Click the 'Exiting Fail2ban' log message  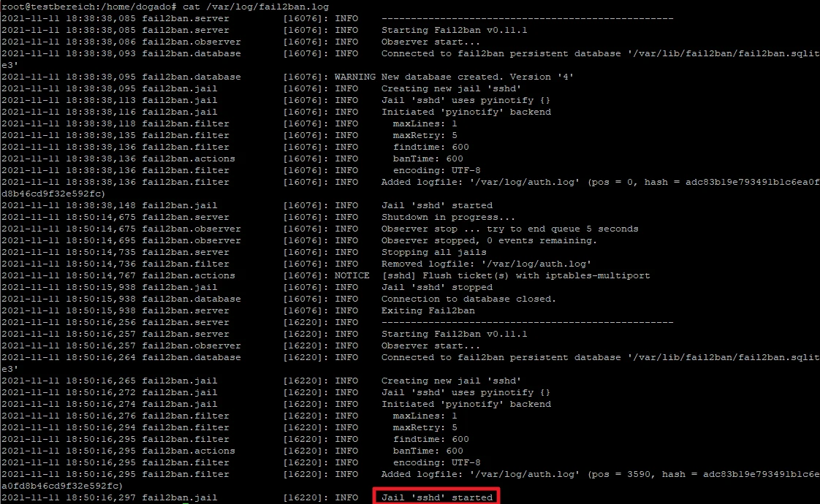428,310
